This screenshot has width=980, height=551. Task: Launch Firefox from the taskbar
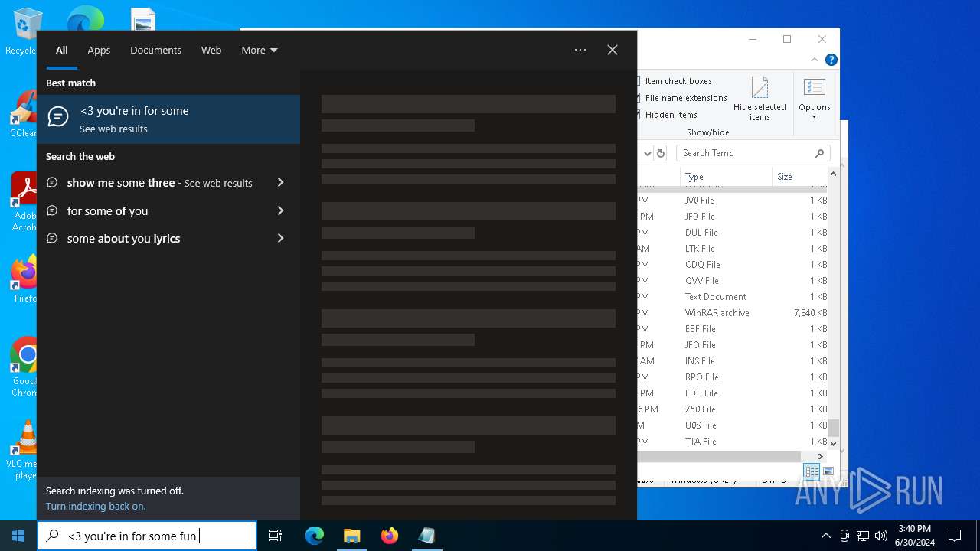(x=390, y=536)
